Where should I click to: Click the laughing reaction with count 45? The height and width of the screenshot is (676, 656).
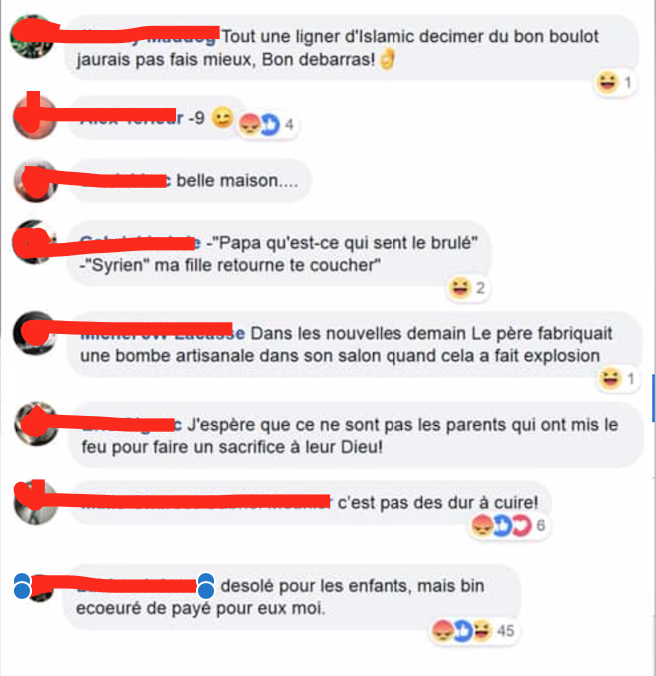click(482, 631)
